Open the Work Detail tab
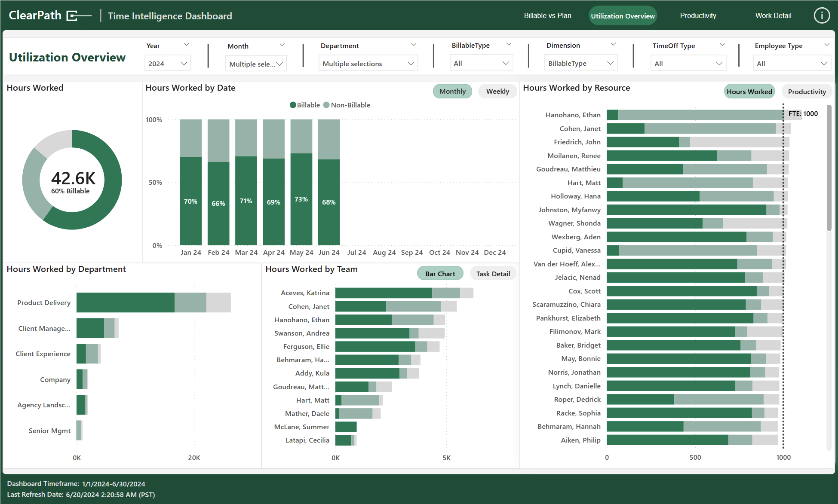This screenshot has width=838, height=504. pos(773,16)
